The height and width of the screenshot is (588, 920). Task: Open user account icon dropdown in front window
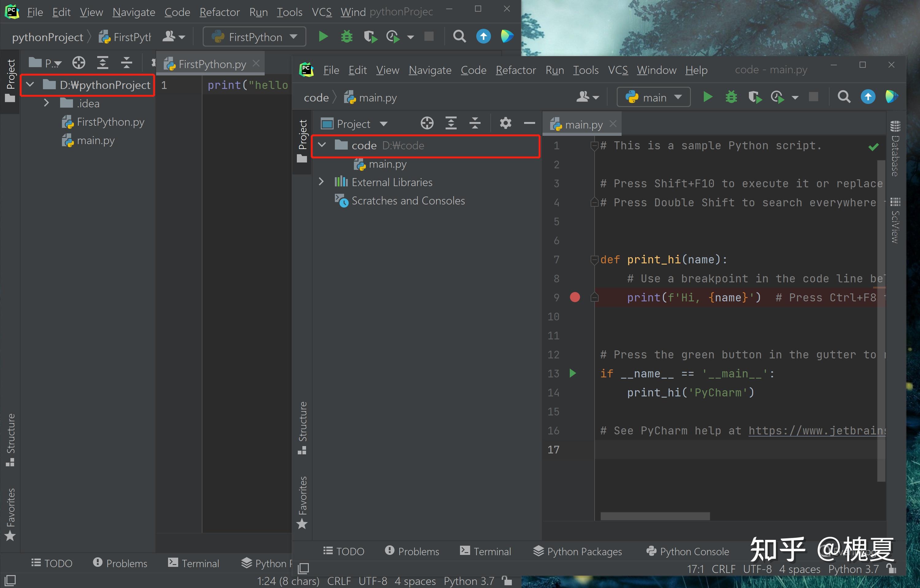587,97
